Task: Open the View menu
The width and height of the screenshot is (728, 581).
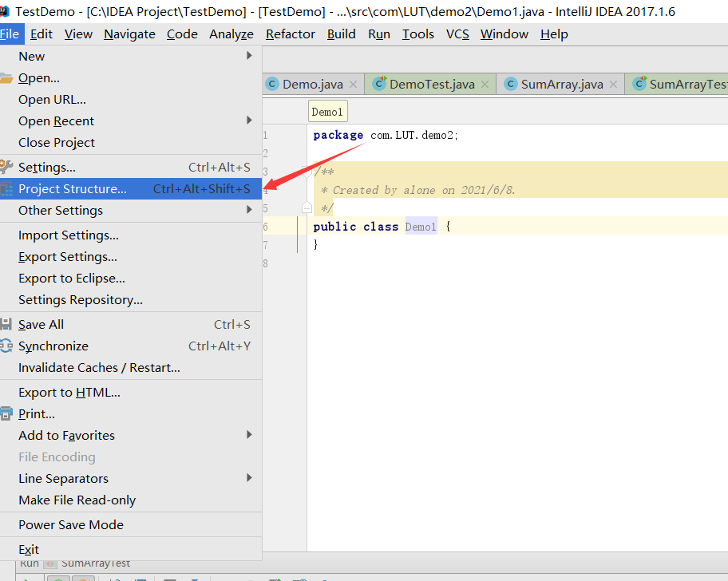Action: coord(78,34)
